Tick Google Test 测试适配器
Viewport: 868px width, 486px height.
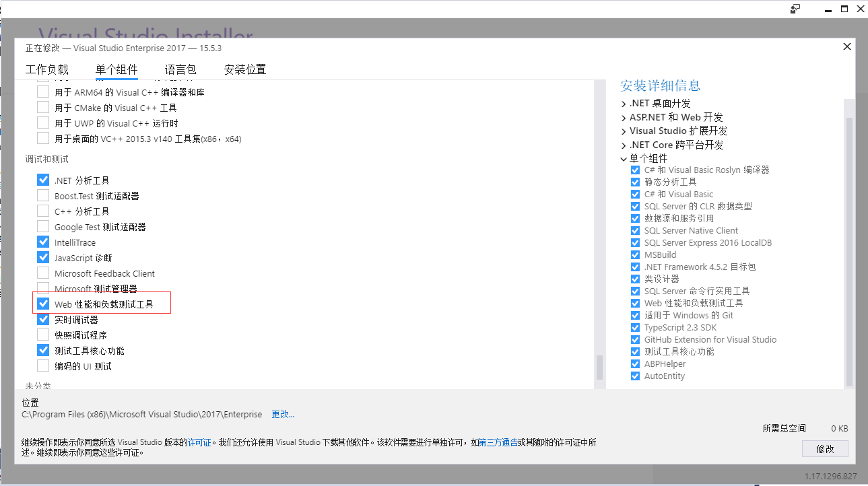[43, 227]
